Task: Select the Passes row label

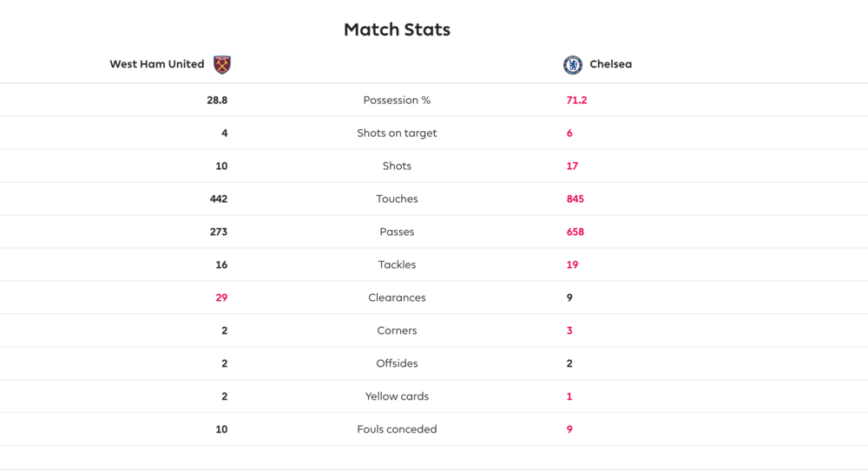Action: click(397, 232)
